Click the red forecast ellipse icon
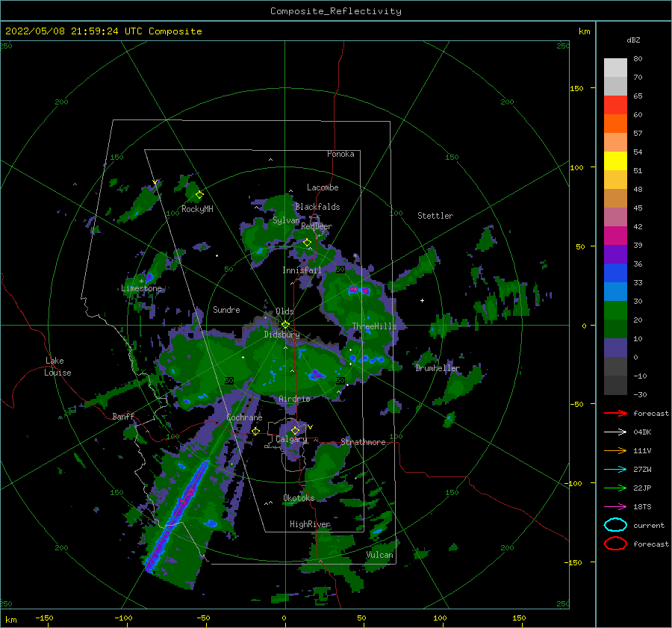The height and width of the screenshot is (628, 672). [x=615, y=544]
